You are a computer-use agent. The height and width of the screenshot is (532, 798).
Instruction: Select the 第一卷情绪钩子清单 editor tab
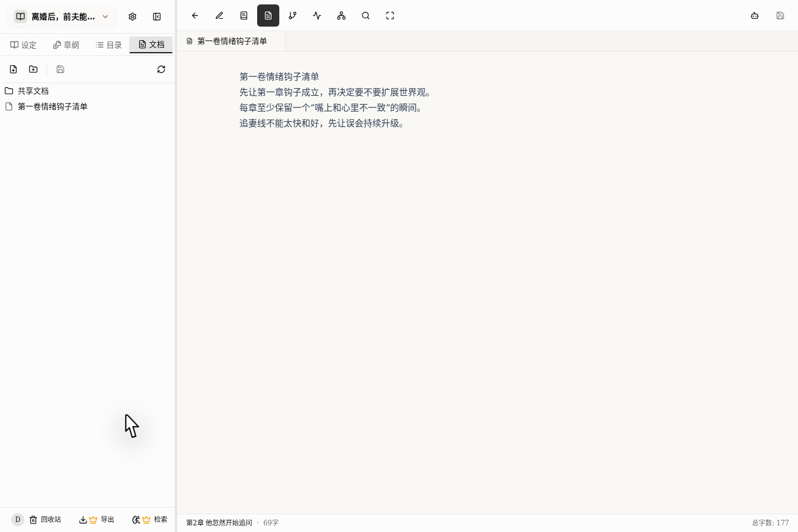point(231,41)
